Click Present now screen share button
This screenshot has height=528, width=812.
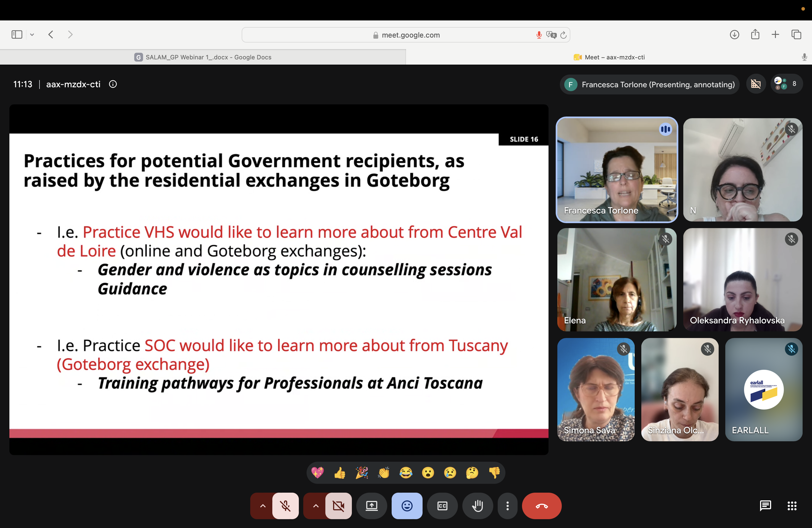coord(371,506)
